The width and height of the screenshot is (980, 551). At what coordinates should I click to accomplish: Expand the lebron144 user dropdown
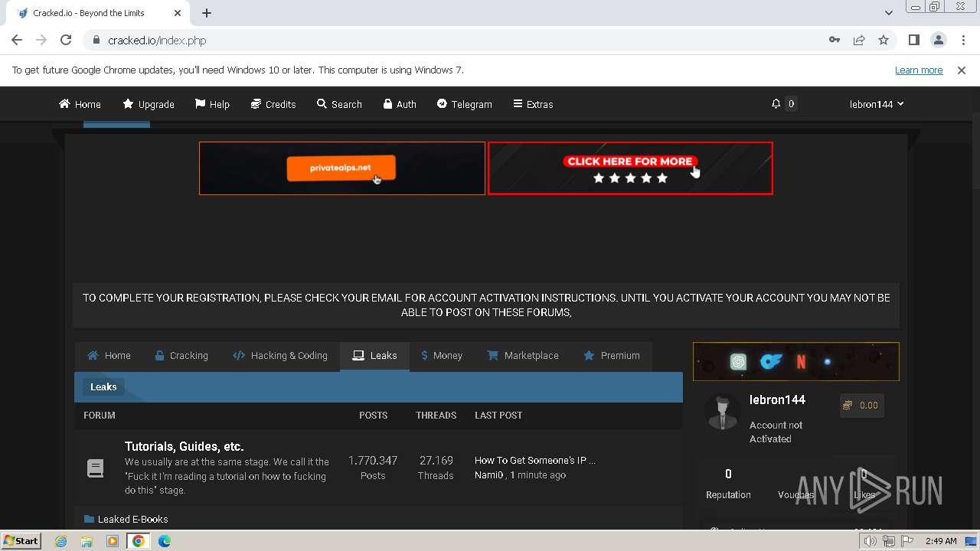coord(877,104)
